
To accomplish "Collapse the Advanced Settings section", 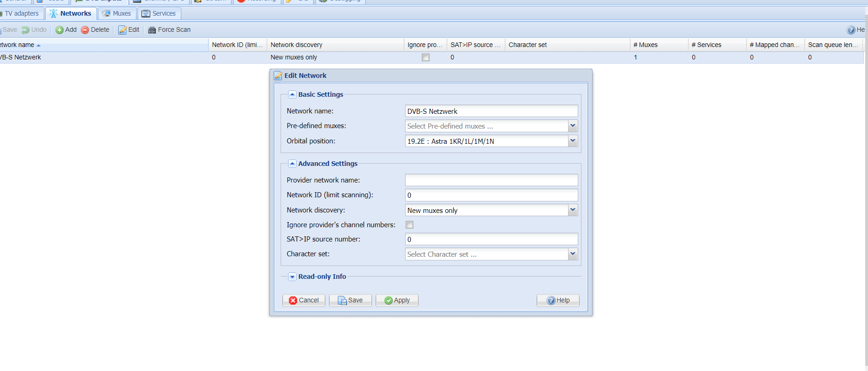I will click(292, 164).
